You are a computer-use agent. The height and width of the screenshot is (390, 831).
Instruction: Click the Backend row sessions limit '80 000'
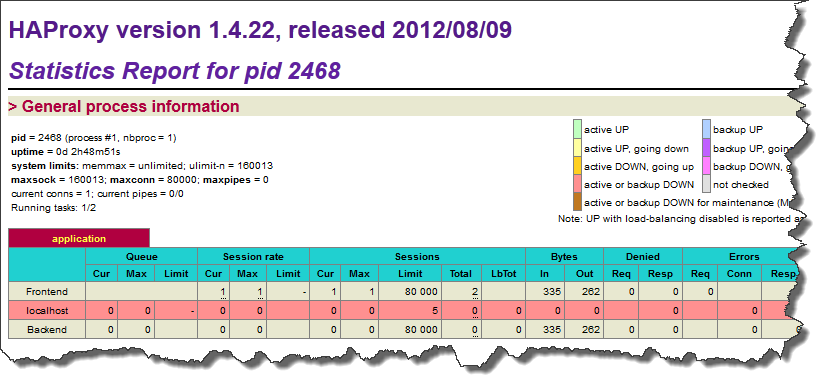421,330
